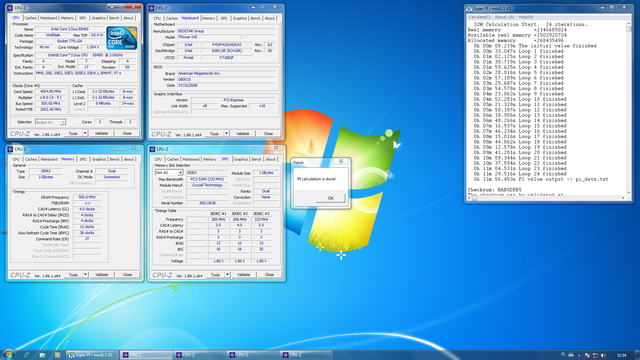640x360 pixels.
Task: Click Tools button in the CPU tab window
Action: click(73, 133)
